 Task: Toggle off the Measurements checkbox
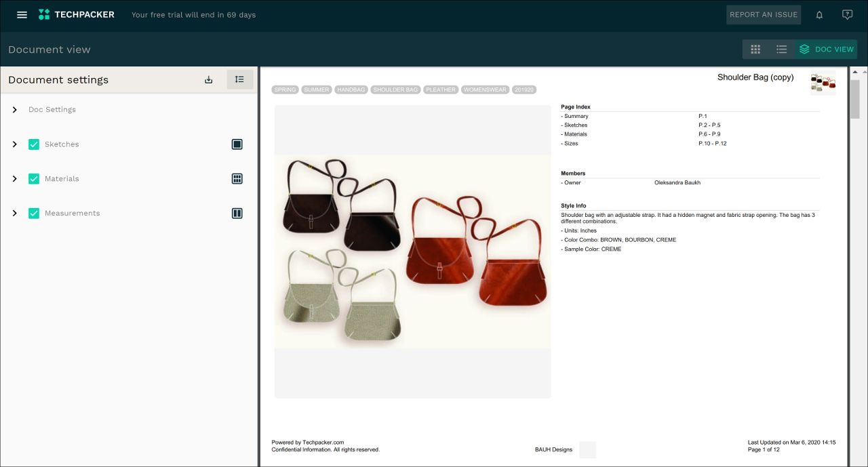[34, 213]
